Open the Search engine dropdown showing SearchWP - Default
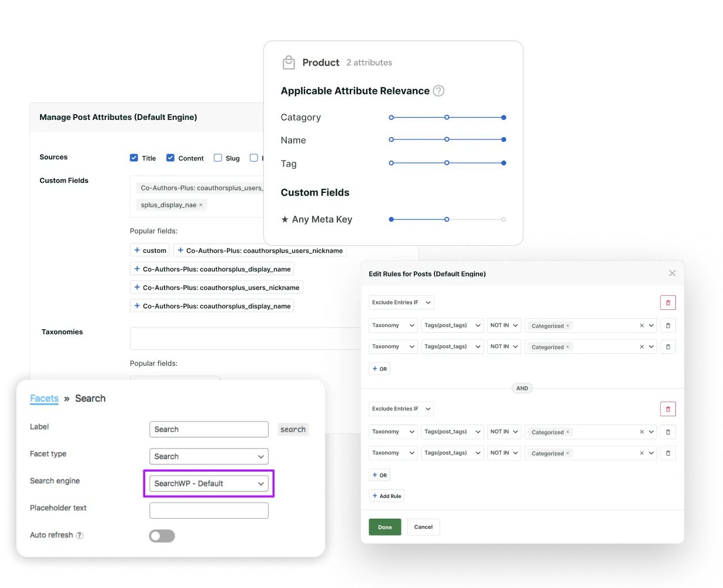 pos(209,483)
